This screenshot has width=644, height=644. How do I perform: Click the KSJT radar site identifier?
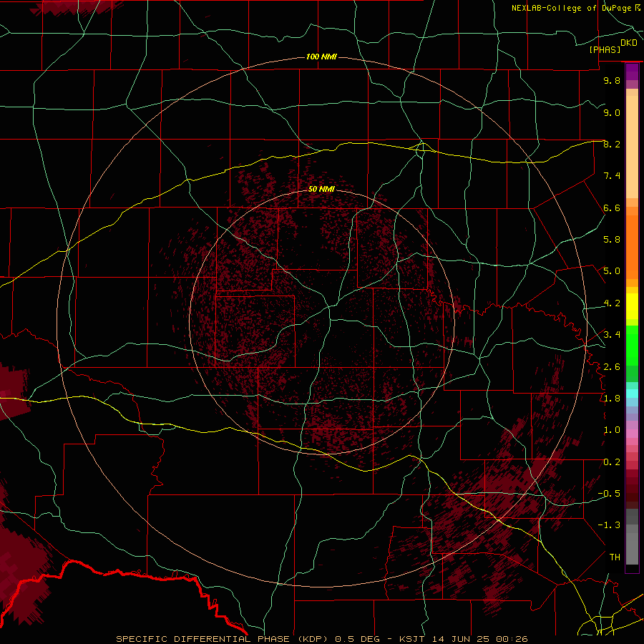coord(413,639)
